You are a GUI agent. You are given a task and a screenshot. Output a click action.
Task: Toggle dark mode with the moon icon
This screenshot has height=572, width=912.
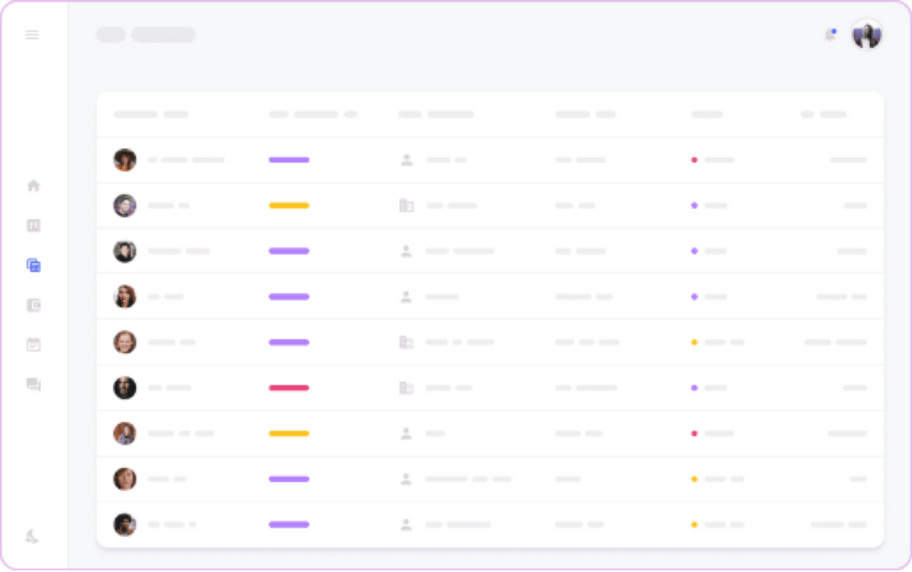point(33,537)
